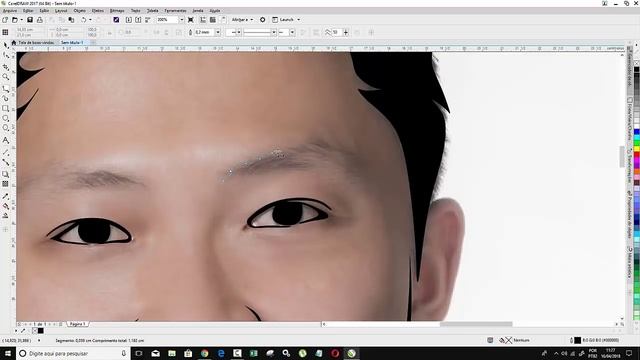Click the New document icon

tap(5, 20)
